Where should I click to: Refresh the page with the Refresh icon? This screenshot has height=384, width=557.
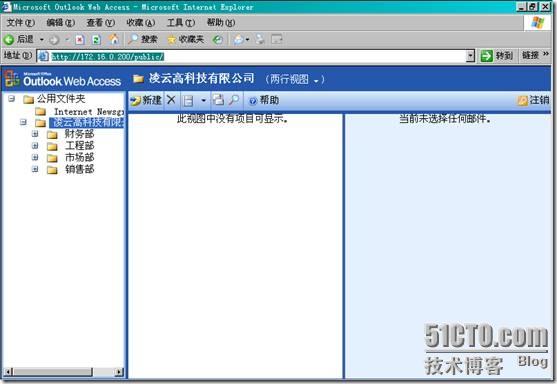click(96, 39)
